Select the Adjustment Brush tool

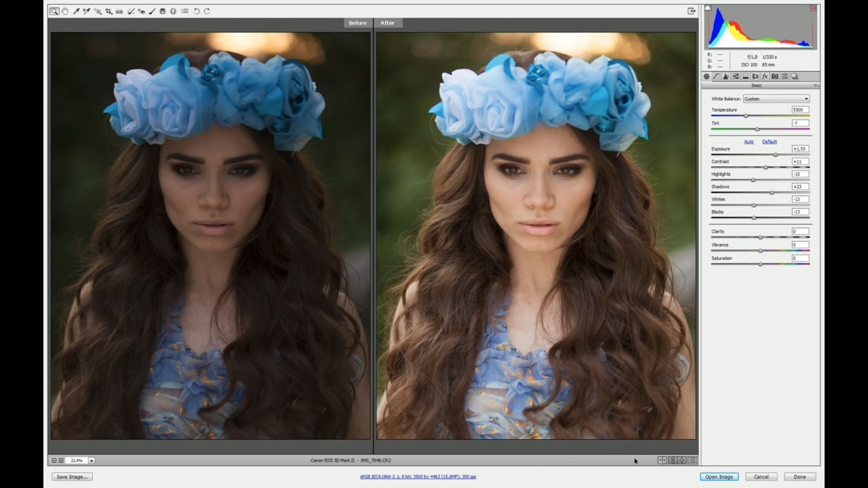[x=152, y=11]
